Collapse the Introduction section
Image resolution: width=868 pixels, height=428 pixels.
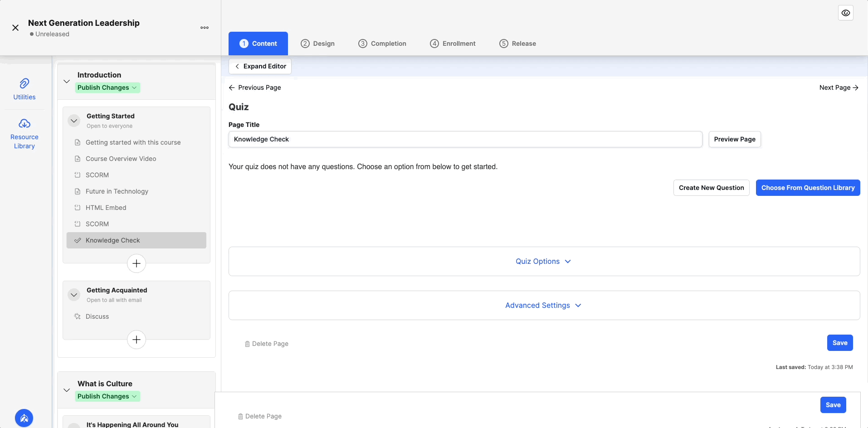67,81
